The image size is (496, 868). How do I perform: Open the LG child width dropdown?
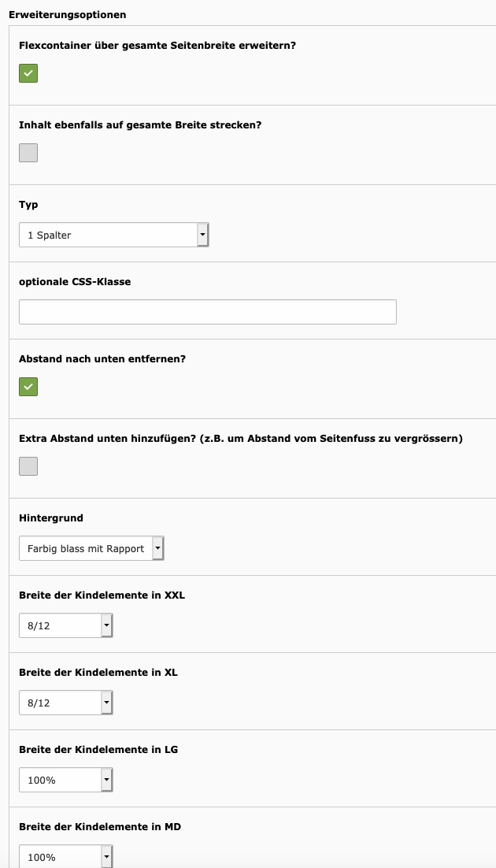click(66, 780)
